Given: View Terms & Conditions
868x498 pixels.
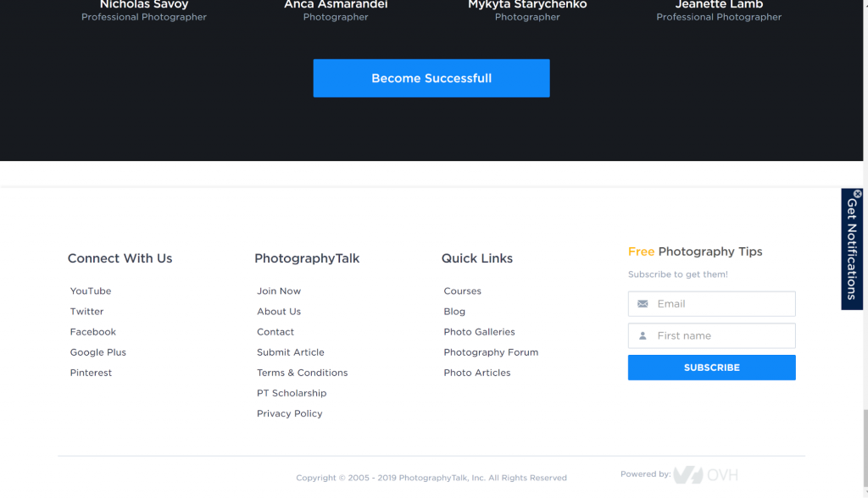Looking at the screenshot, I should 303,373.
